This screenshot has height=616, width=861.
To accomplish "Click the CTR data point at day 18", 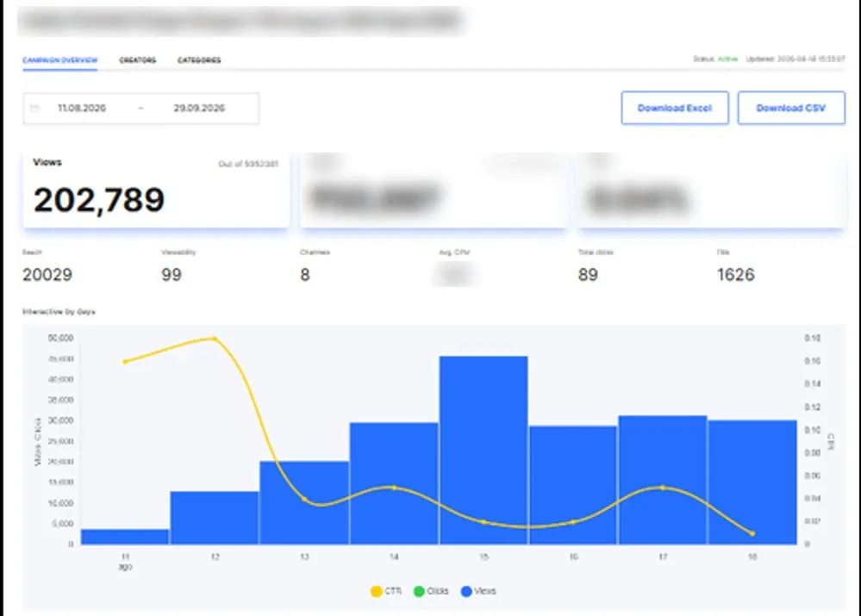I will pyautogui.click(x=752, y=533).
